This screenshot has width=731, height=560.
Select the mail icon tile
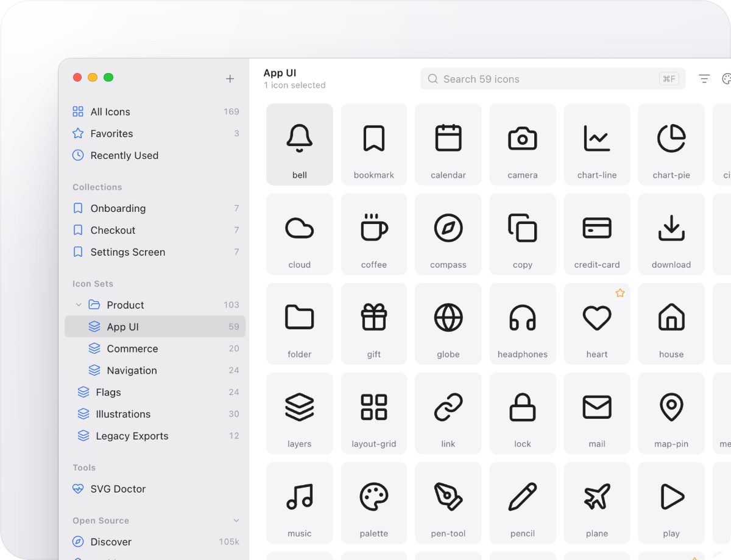coord(597,413)
